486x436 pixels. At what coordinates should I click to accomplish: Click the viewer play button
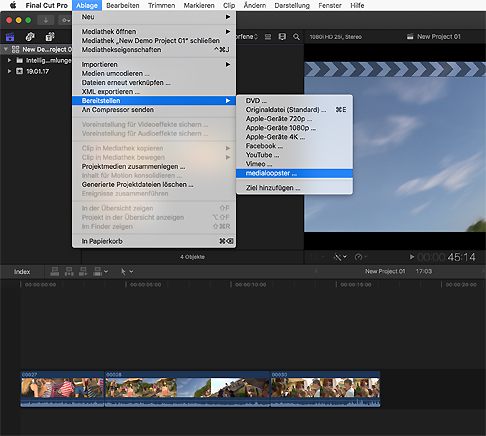[412, 257]
